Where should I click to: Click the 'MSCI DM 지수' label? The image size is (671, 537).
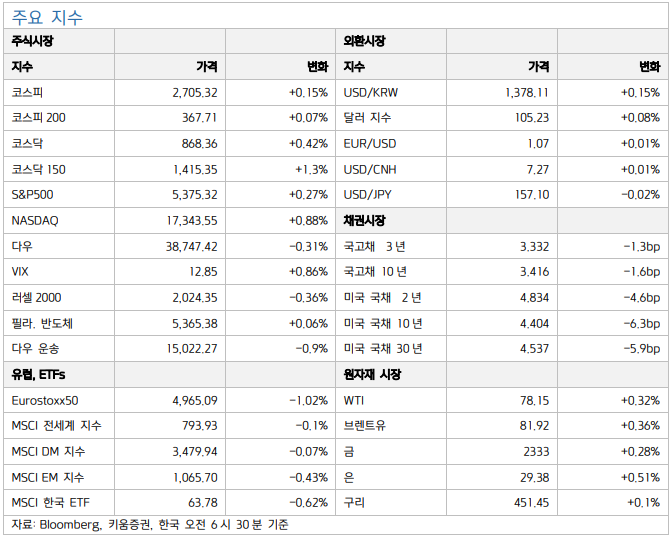(48, 451)
